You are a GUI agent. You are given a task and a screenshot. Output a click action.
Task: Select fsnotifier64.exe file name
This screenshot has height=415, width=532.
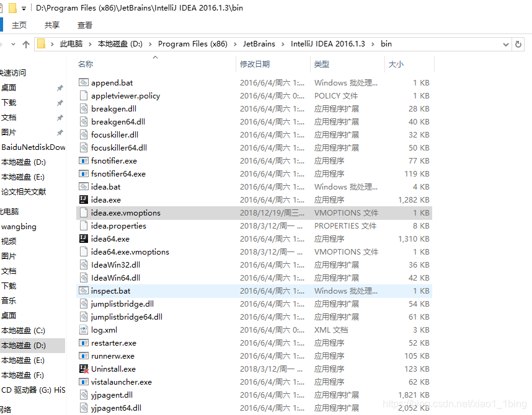[118, 174]
